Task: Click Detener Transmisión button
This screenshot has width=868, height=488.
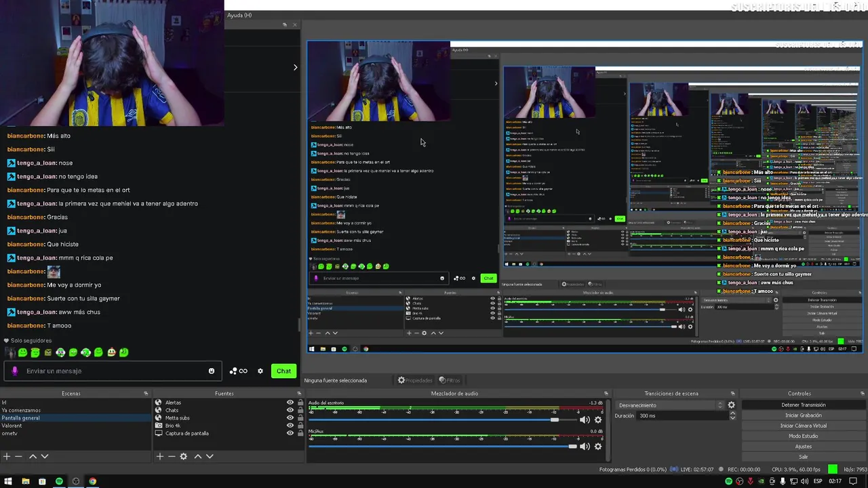Action: (804, 405)
